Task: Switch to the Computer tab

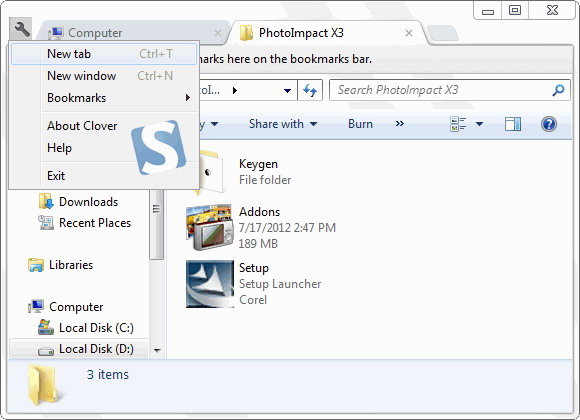Action: [133, 33]
